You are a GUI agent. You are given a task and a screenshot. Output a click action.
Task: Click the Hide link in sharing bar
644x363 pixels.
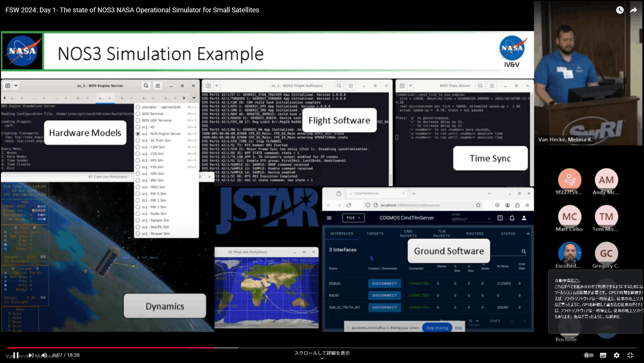[x=459, y=328]
